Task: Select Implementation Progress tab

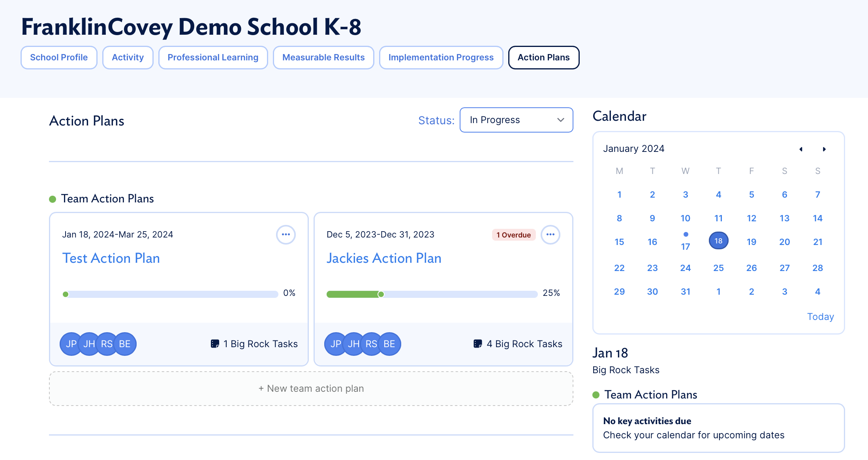Action: 441,58
